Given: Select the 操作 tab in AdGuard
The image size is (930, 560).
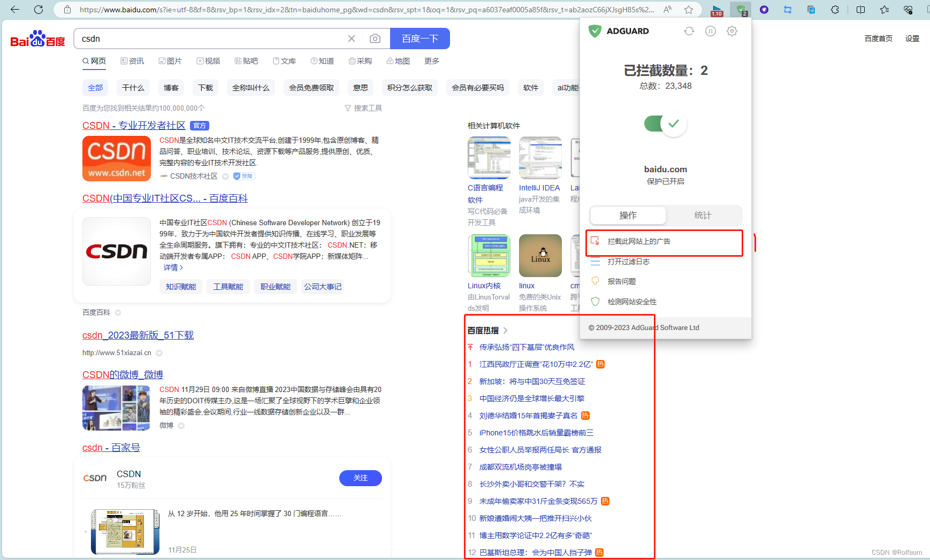Looking at the screenshot, I should coord(628,215).
